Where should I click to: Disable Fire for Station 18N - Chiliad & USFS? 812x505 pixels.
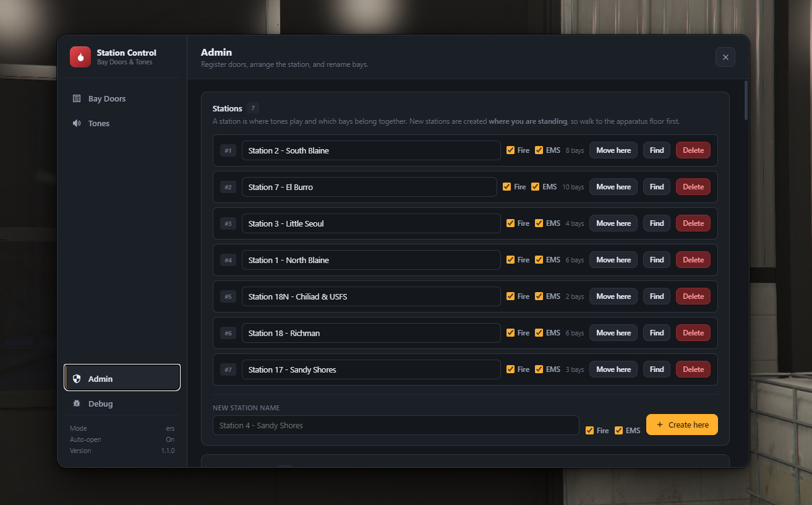pos(510,296)
